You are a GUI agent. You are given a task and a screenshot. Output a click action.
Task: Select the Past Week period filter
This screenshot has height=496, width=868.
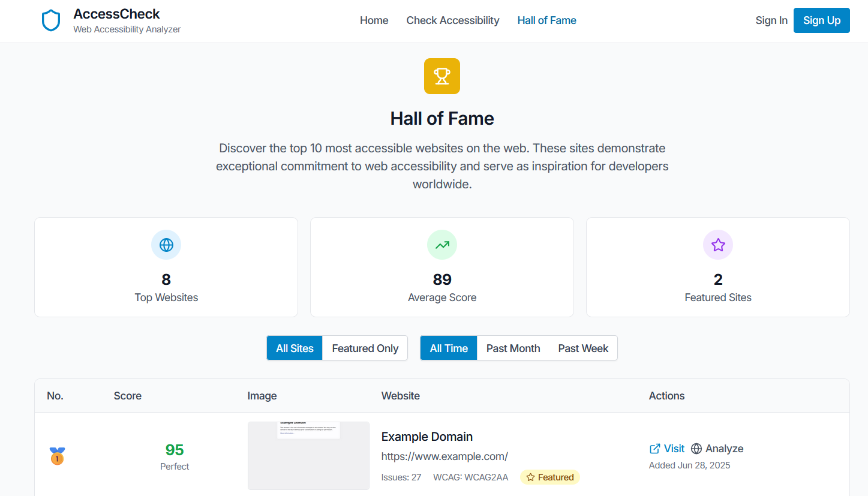pyautogui.click(x=583, y=348)
